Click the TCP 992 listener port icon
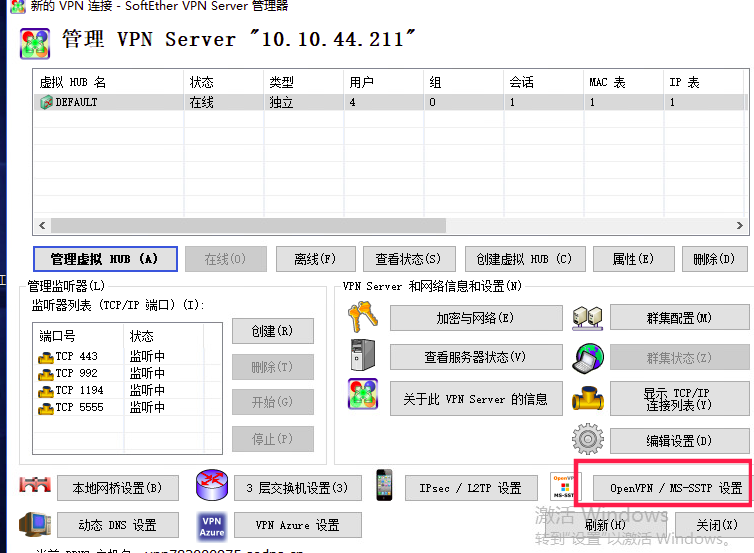The width and height of the screenshot is (754, 553). tap(46, 374)
